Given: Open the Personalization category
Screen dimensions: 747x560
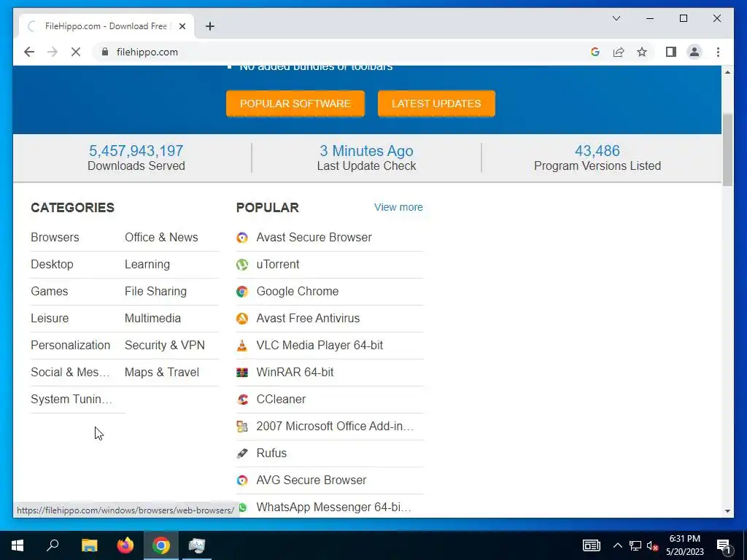Looking at the screenshot, I should (x=71, y=345).
